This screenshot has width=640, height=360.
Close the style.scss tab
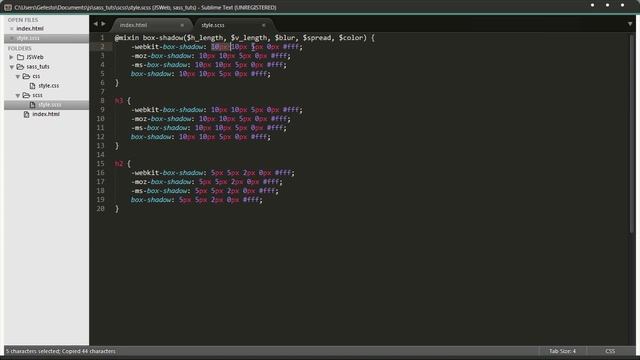pyautogui.click(x=264, y=25)
